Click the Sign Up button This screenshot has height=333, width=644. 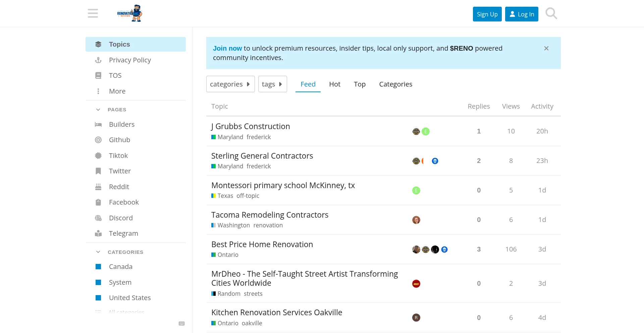pyautogui.click(x=487, y=14)
